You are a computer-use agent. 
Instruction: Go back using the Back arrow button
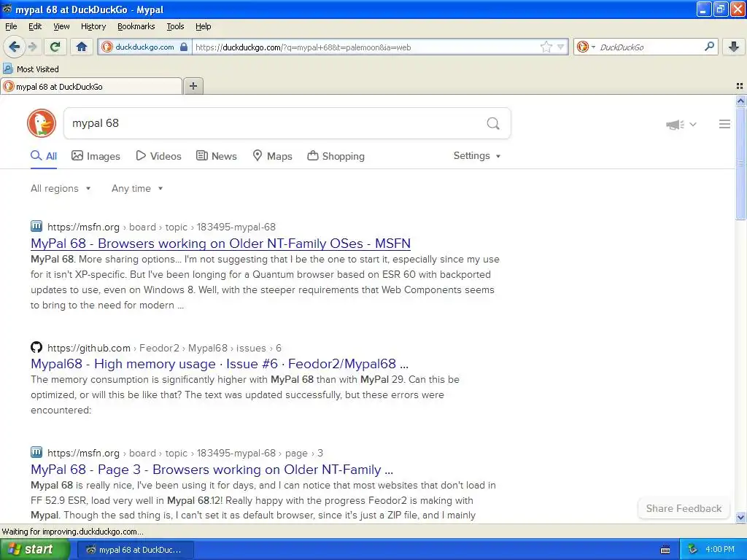tap(14, 47)
